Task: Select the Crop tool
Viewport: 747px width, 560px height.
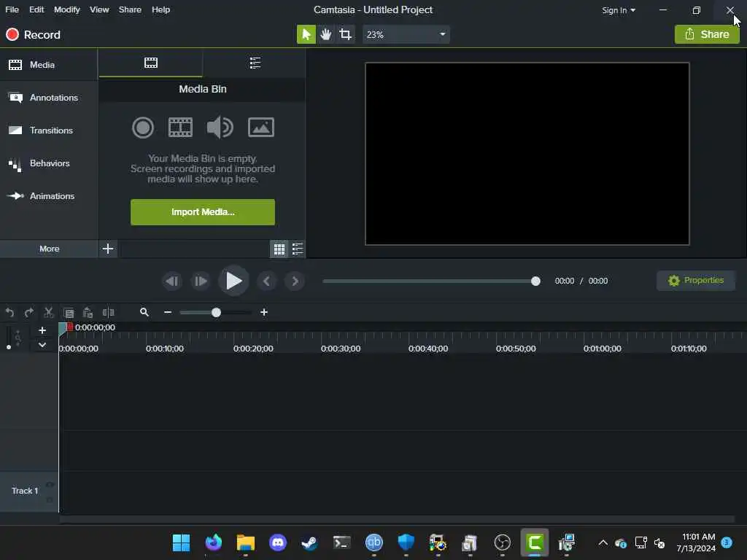Action: [345, 34]
